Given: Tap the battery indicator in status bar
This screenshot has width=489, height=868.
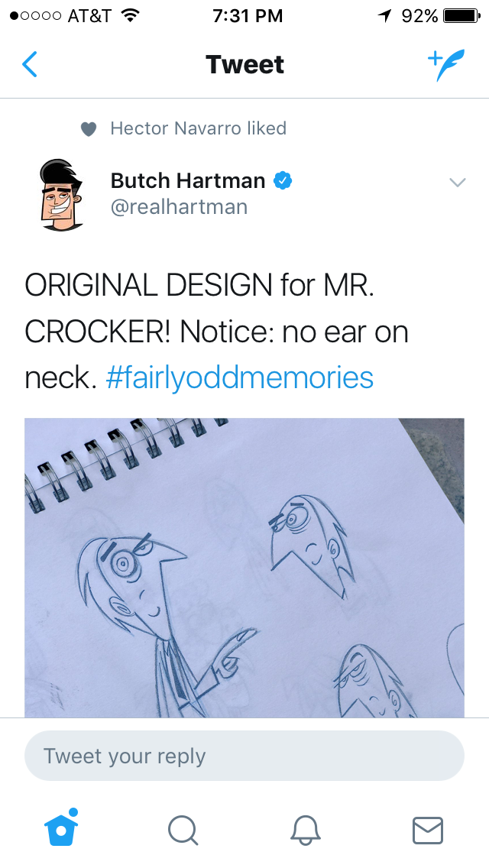Looking at the screenshot, I should click(461, 16).
